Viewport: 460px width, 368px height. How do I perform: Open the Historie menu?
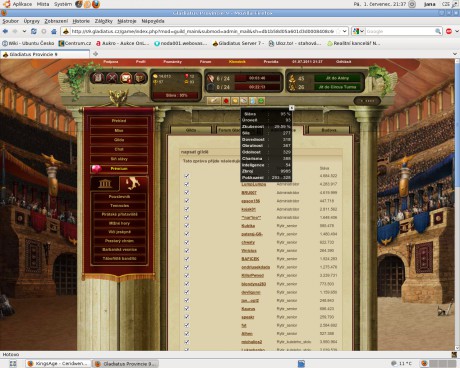tap(81, 21)
